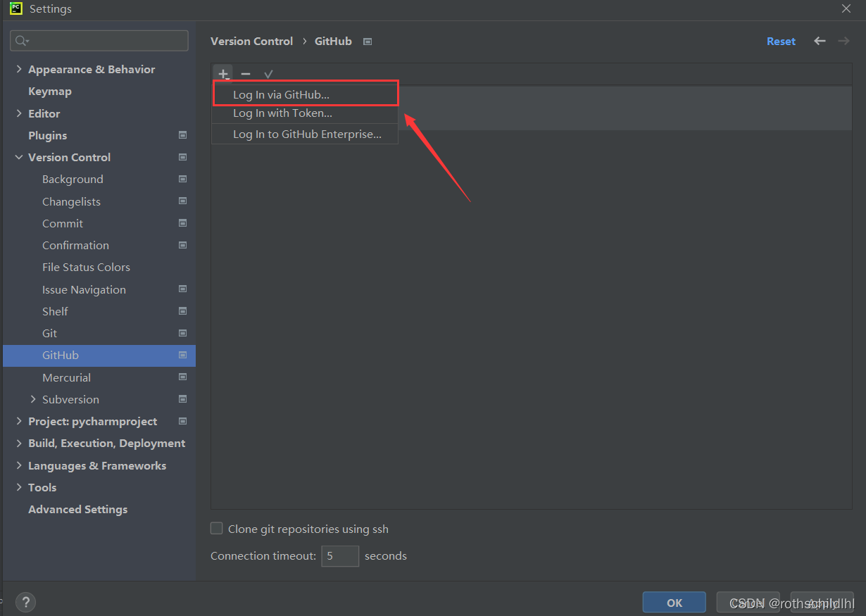This screenshot has height=616, width=866.
Task: Click the OK button
Action: (673, 602)
